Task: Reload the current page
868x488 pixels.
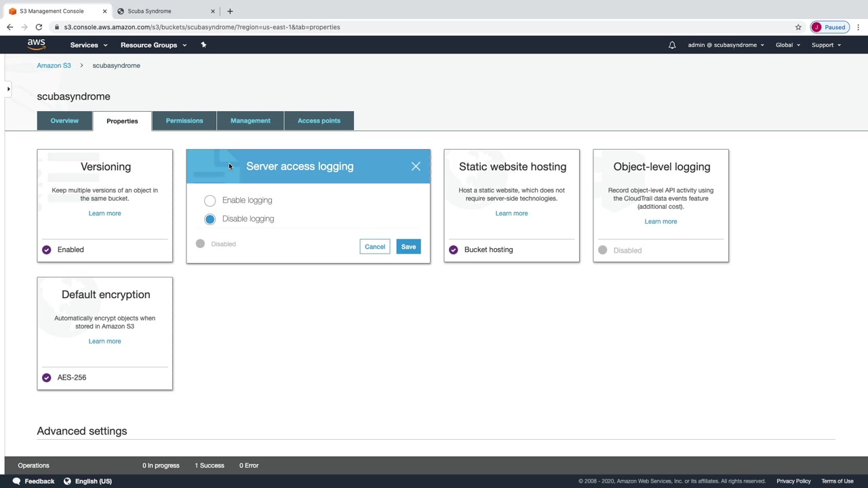Action: [39, 27]
